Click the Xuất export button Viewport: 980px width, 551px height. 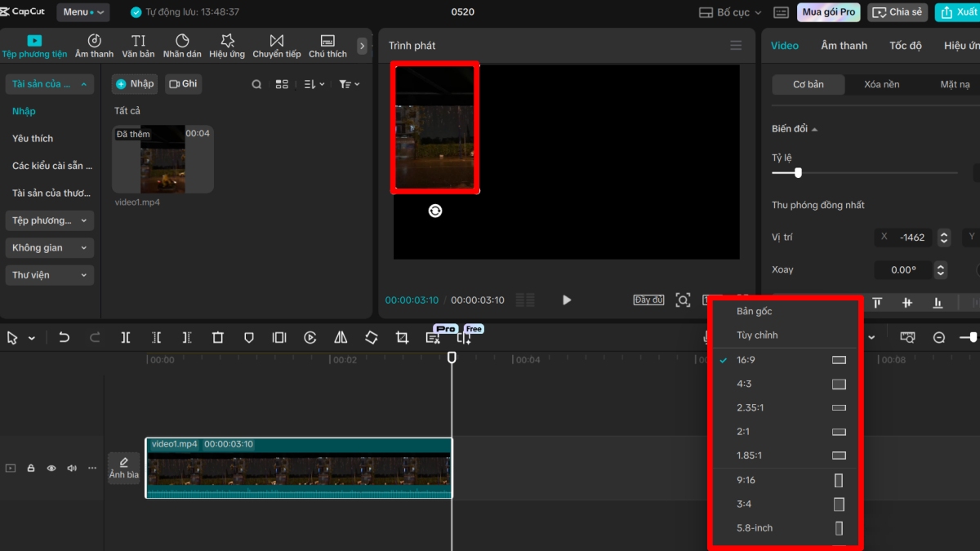[957, 11]
